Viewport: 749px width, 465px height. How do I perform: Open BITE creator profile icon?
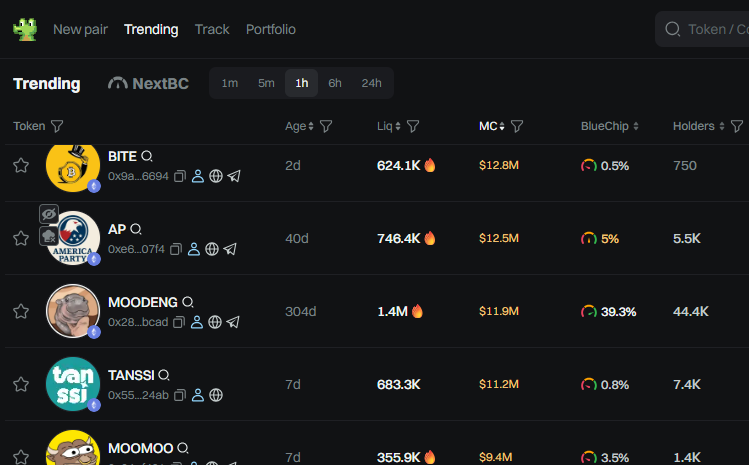pyautogui.click(x=198, y=176)
